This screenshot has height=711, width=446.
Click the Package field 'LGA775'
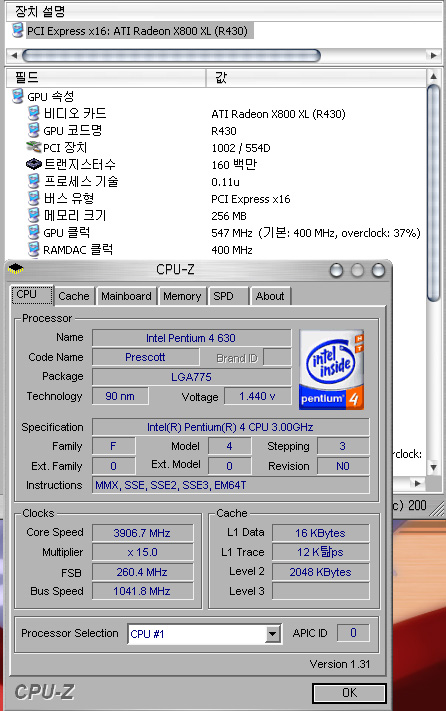tap(191, 377)
